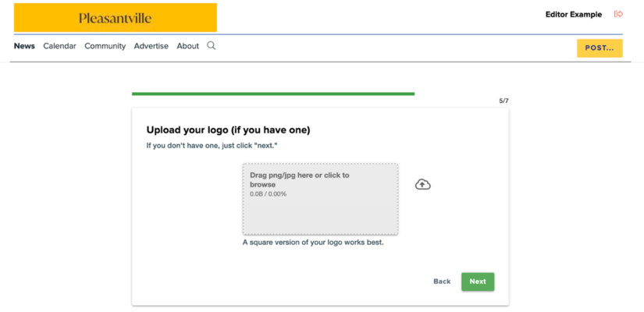The height and width of the screenshot is (312, 644).
Task: Click the square logo hint text
Action: click(312, 243)
